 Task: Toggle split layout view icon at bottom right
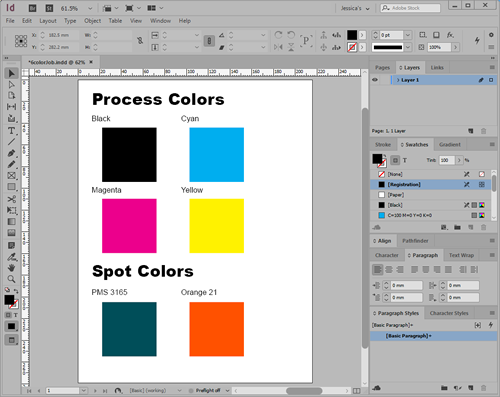[x=356, y=391]
